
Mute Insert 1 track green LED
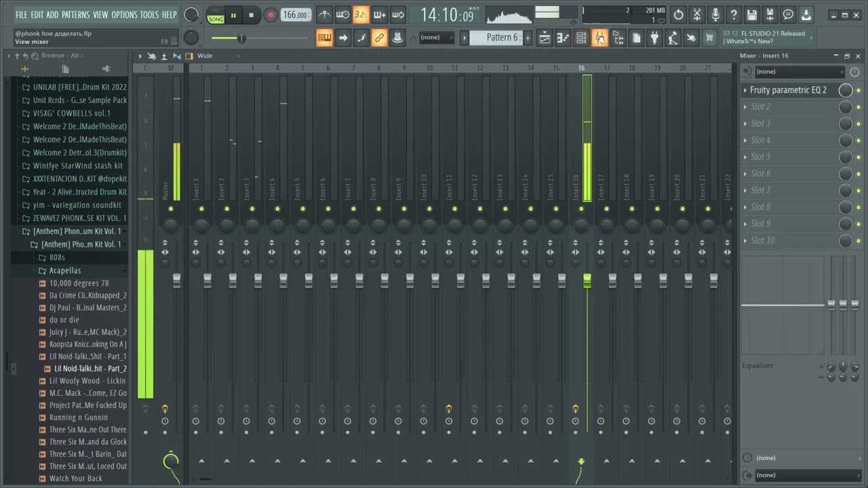tap(201, 209)
